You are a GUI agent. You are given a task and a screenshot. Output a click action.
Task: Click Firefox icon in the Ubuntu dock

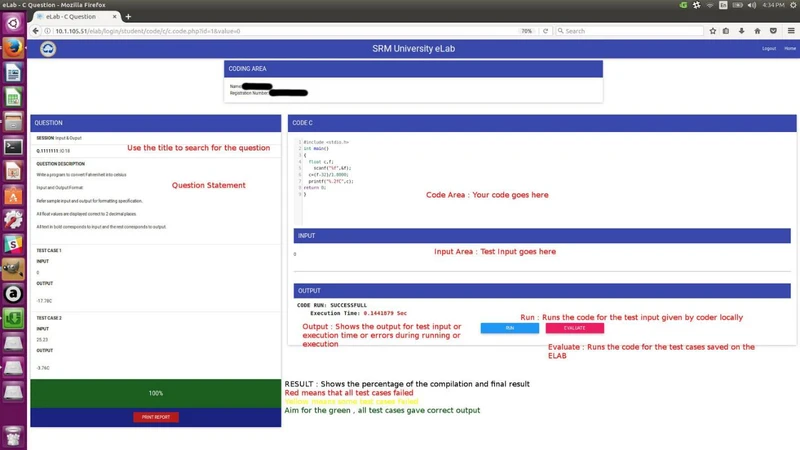[13, 47]
